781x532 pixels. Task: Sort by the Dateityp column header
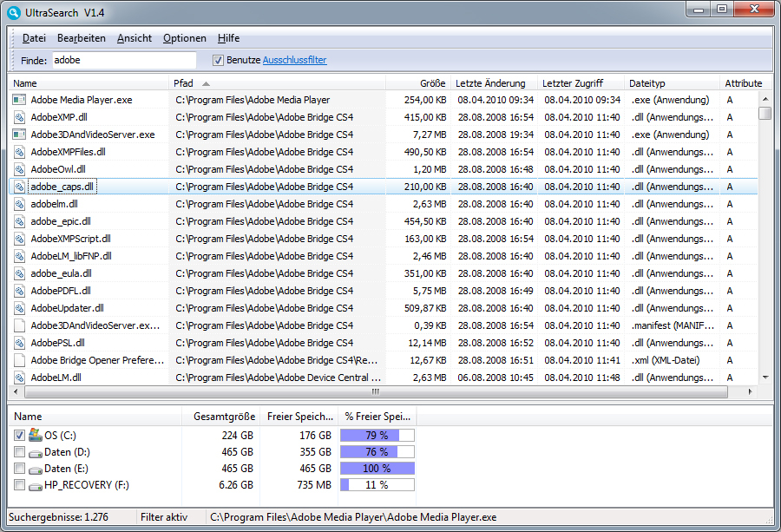672,83
